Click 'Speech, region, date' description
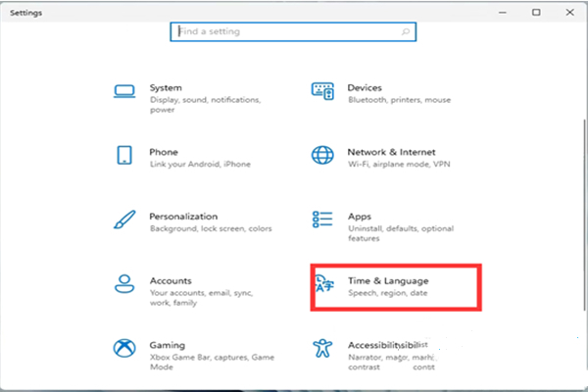The height and width of the screenshot is (392, 588). pyautogui.click(x=388, y=293)
